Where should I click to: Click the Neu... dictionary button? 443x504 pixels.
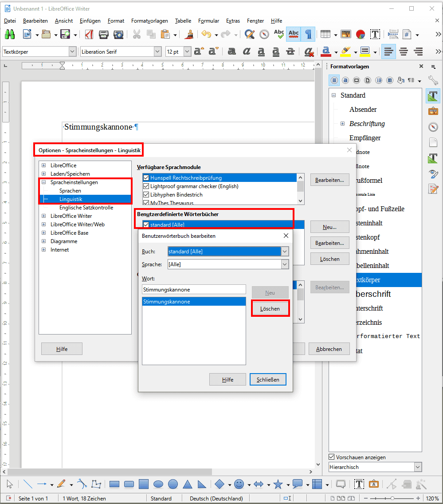329,227
